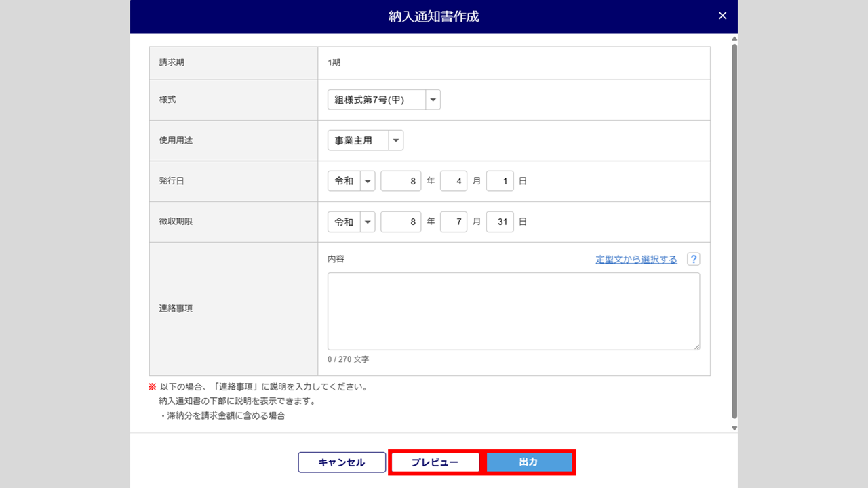Click the 出力 button
The height and width of the screenshot is (488, 868).
pyautogui.click(x=528, y=462)
